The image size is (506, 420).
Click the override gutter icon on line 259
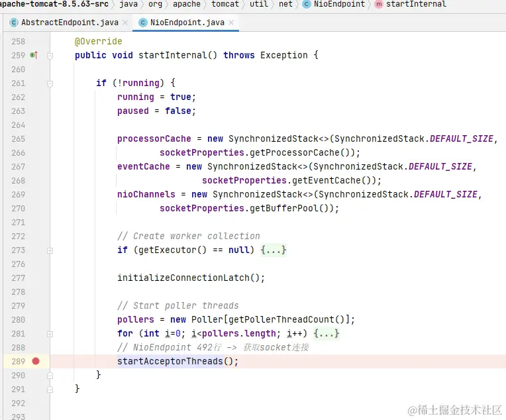coord(34,55)
